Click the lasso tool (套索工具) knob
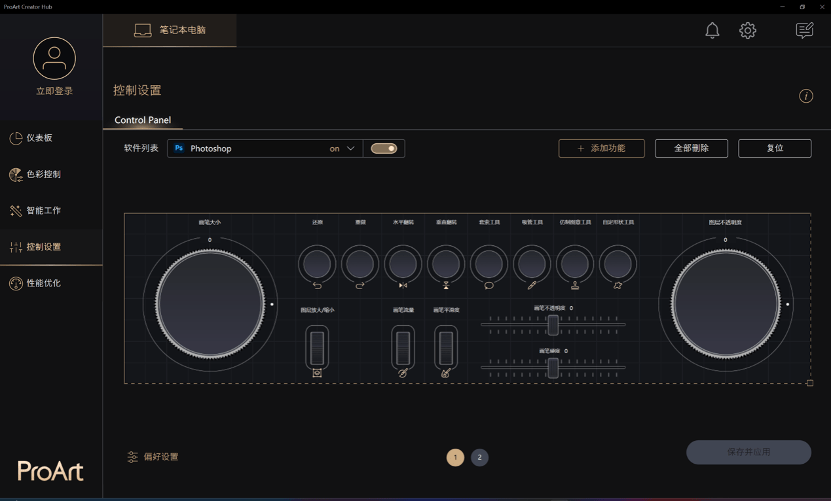This screenshot has width=832, height=502. click(489, 264)
